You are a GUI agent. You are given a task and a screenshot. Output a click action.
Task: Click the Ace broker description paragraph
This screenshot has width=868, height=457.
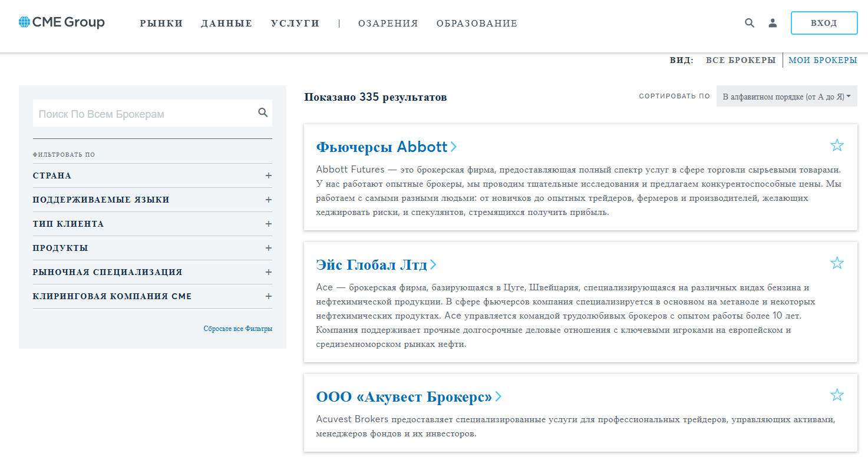tap(566, 316)
